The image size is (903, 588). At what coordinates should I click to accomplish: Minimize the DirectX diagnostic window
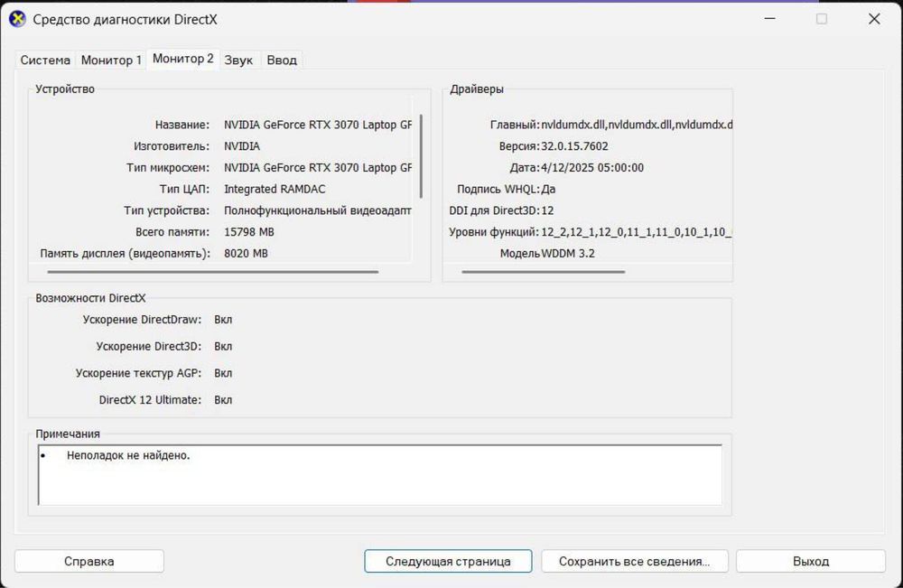point(770,19)
